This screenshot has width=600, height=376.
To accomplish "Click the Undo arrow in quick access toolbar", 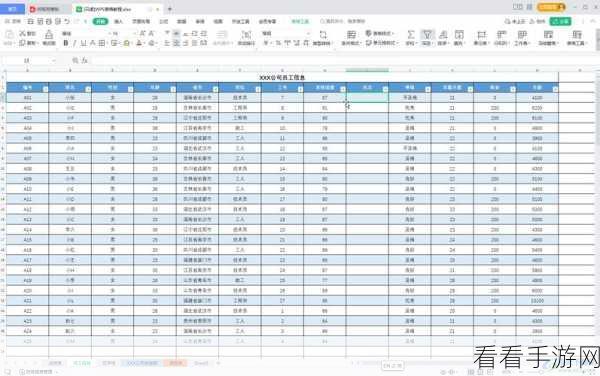I will coord(67,21).
